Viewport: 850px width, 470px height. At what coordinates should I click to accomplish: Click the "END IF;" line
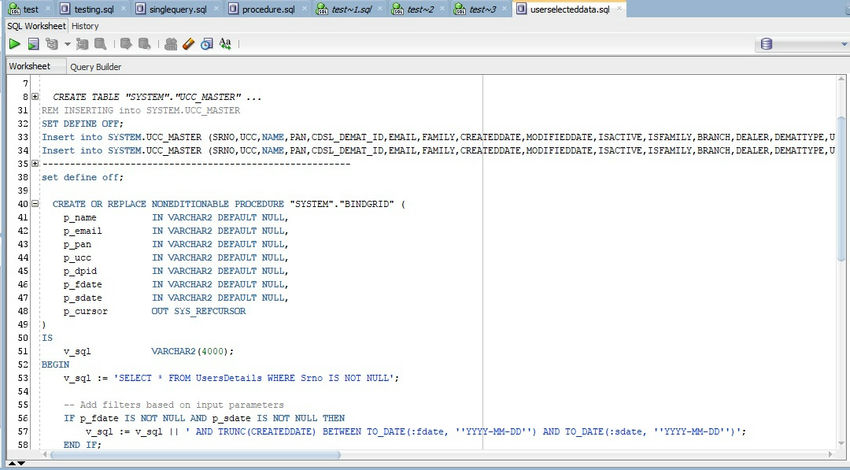(x=82, y=445)
